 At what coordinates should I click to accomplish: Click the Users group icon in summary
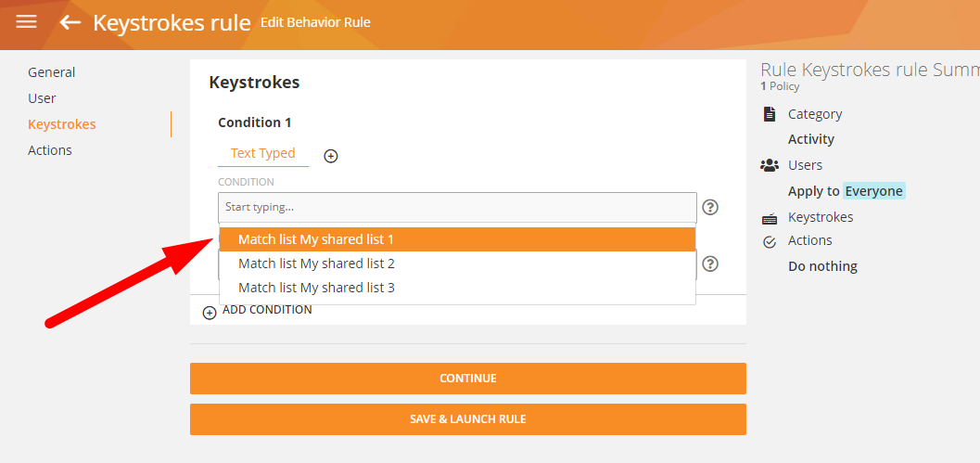[769, 165]
